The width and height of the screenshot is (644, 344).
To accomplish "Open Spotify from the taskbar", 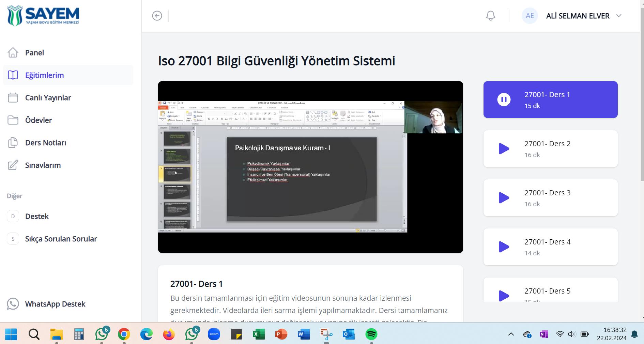I will point(371,334).
